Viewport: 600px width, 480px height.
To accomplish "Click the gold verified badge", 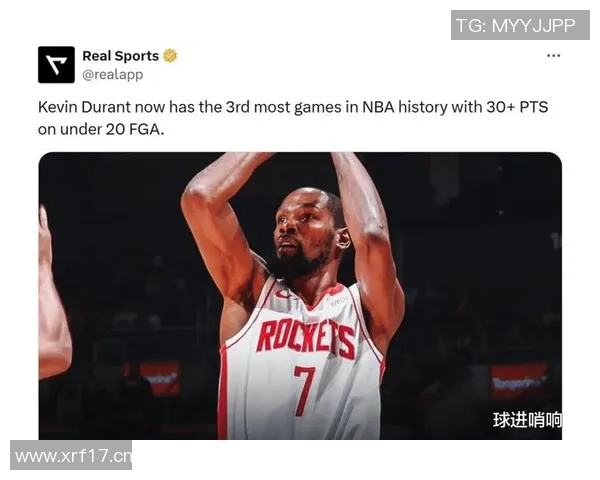I will pos(170,56).
